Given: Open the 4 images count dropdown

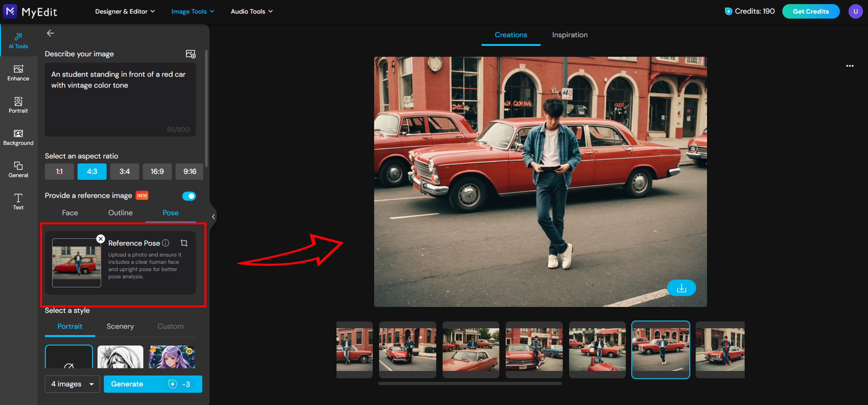Looking at the screenshot, I should click(72, 384).
